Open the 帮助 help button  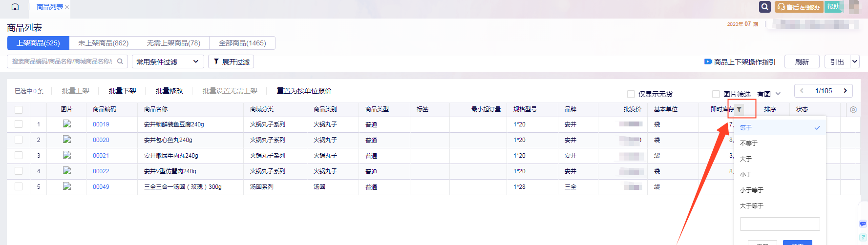[x=834, y=7]
